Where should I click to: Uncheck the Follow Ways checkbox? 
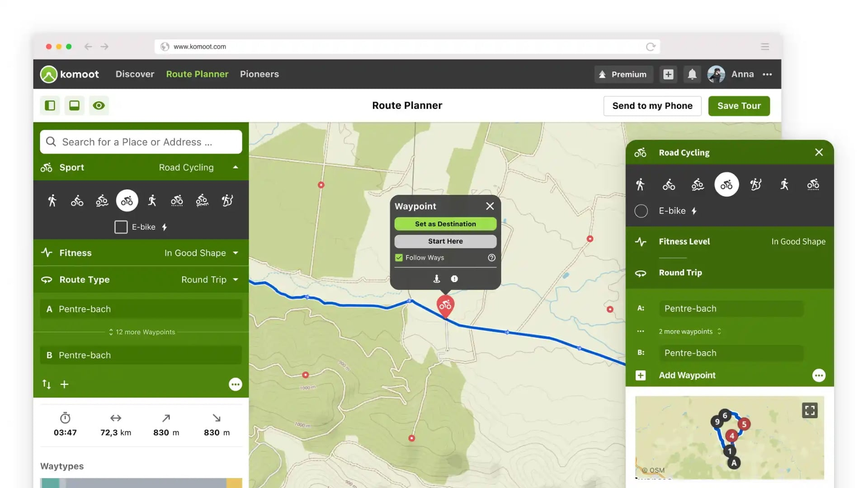399,258
